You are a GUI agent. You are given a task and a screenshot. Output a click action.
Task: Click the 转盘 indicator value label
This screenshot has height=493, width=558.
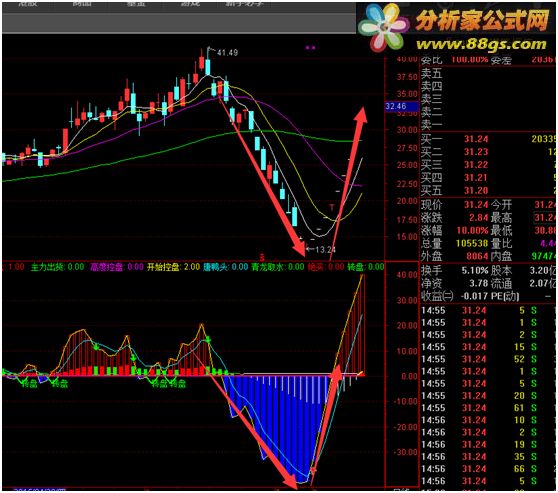pyautogui.click(x=365, y=267)
